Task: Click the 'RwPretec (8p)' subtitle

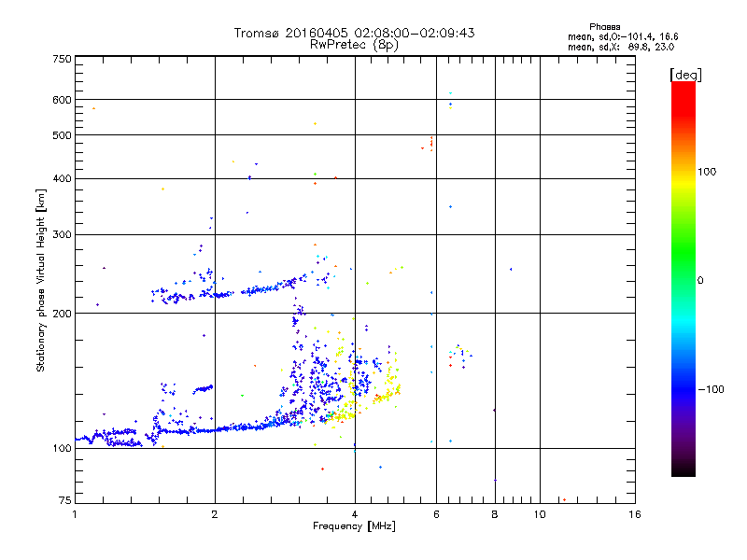Action: click(354, 45)
